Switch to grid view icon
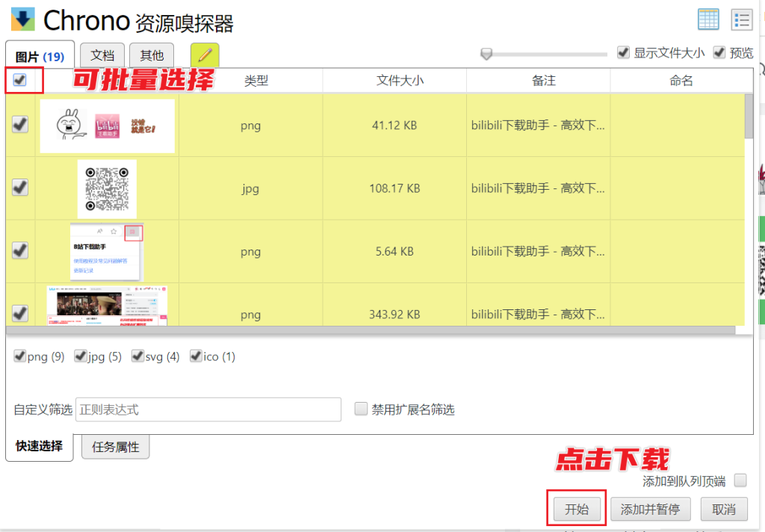The image size is (765, 532). 707,19
